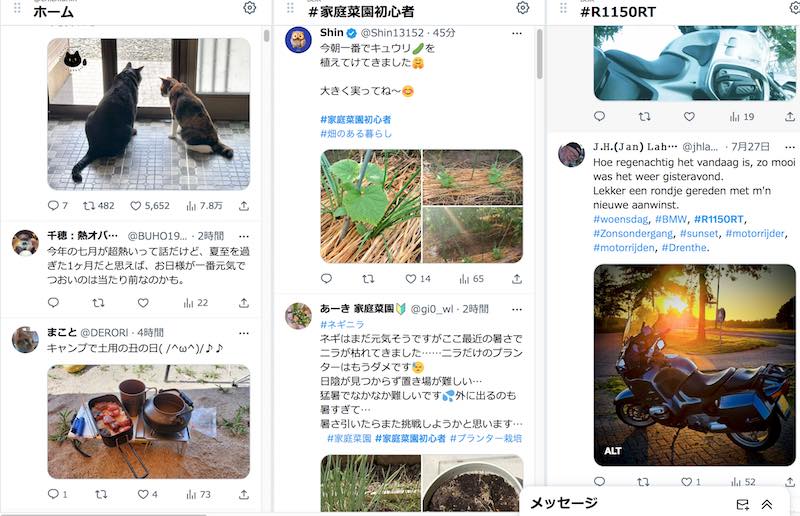Open settings gear of #家庭菜園初心者 column
The height and width of the screenshot is (516, 800).
[522, 8]
